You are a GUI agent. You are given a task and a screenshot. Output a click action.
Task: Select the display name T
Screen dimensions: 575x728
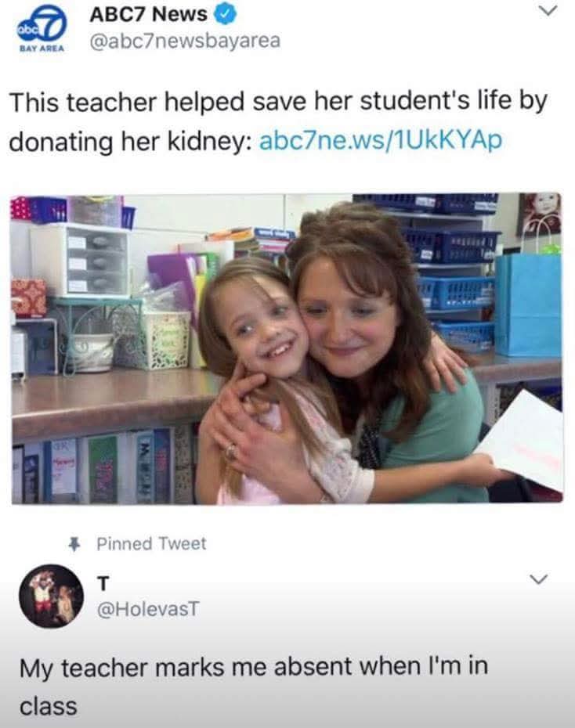pyautogui.click(x=103, y=583)
